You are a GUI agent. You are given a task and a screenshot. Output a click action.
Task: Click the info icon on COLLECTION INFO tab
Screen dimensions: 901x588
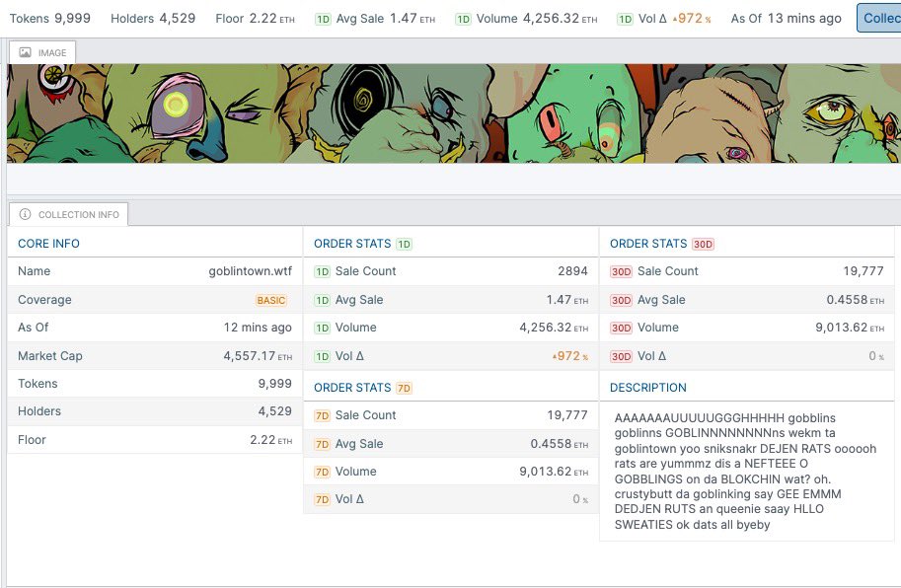[x=25, y=214]
